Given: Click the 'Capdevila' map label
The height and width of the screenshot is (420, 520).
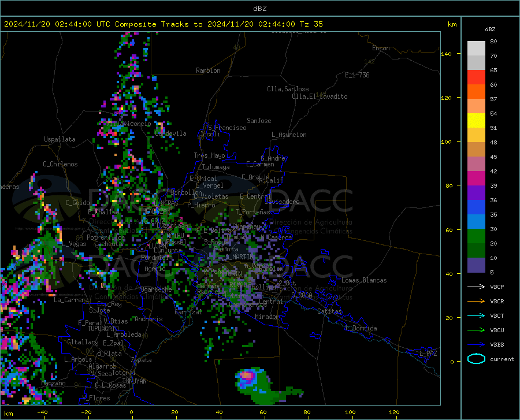Looking at the screenshot, I should coord(170,133).
